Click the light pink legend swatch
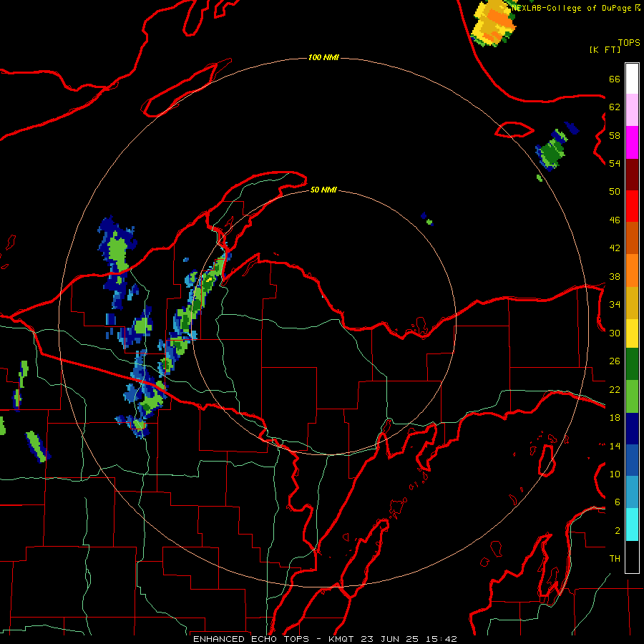The image size is (644, 644). 632,109
